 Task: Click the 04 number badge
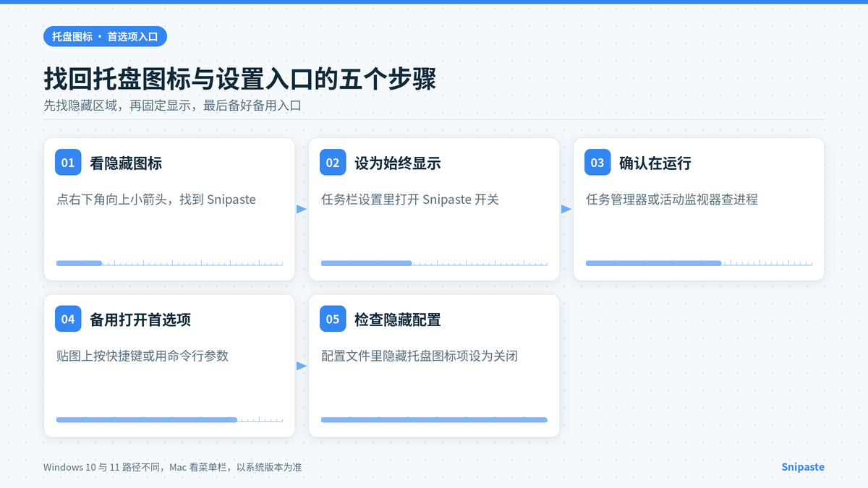point(68,319)
